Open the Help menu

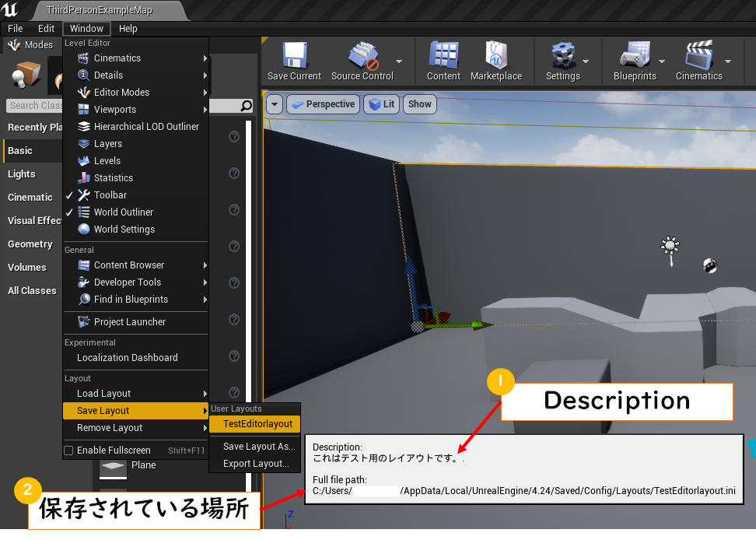point(128,29)
